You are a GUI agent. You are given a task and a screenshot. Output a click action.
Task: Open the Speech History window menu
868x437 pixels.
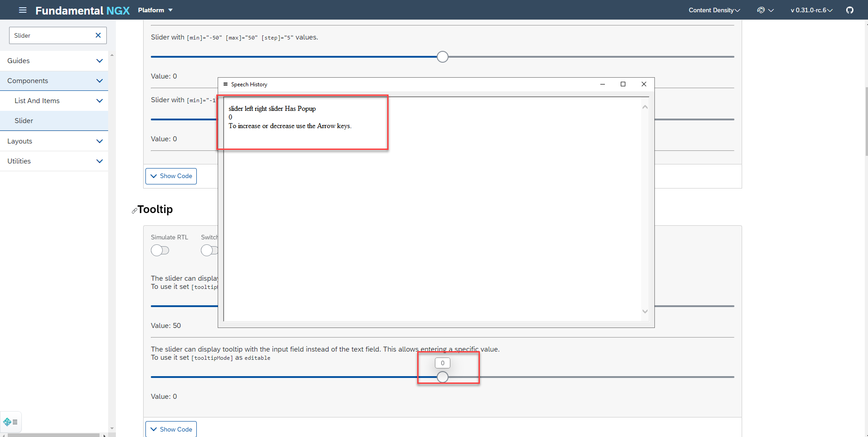(x=225, y=84)
